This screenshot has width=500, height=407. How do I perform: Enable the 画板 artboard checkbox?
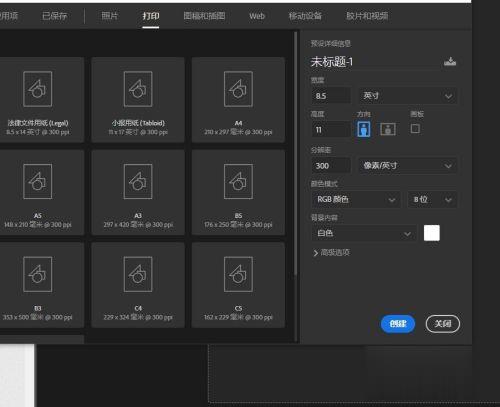[x=415, y=128]
